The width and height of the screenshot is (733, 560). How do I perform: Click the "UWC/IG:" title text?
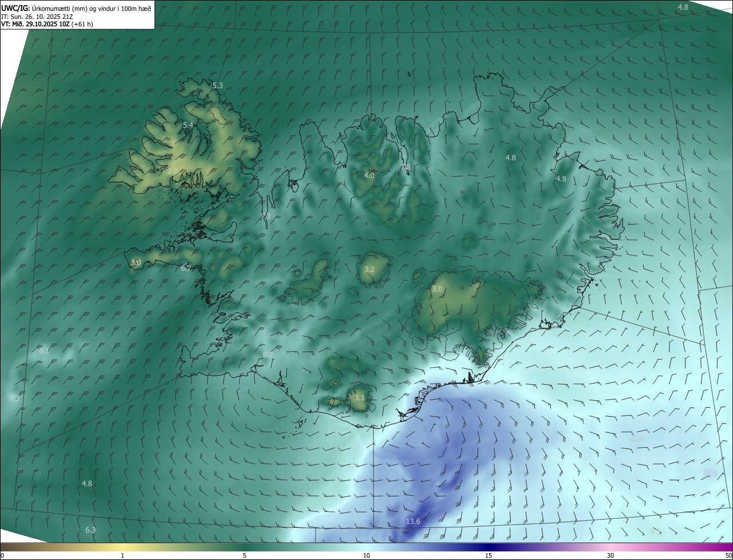[15, 8]
